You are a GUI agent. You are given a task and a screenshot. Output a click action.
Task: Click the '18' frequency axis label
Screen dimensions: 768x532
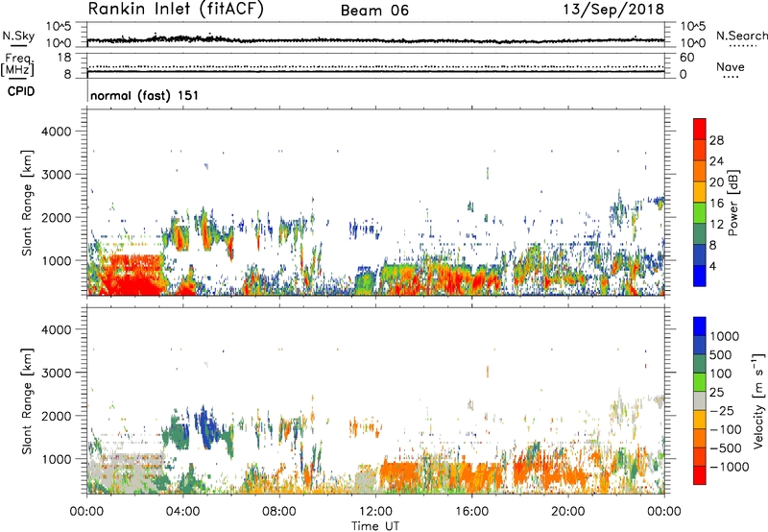pos(64,58)
